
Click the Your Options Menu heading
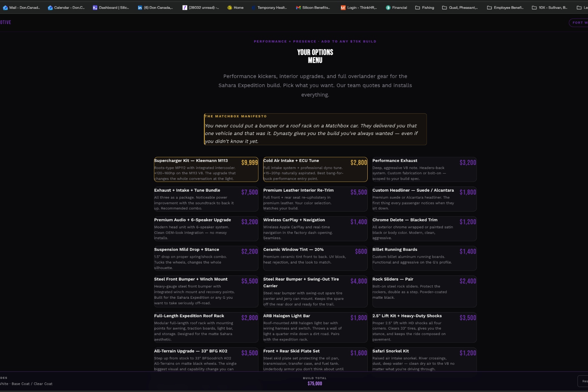pyautogui.click(x=315, y=56)
